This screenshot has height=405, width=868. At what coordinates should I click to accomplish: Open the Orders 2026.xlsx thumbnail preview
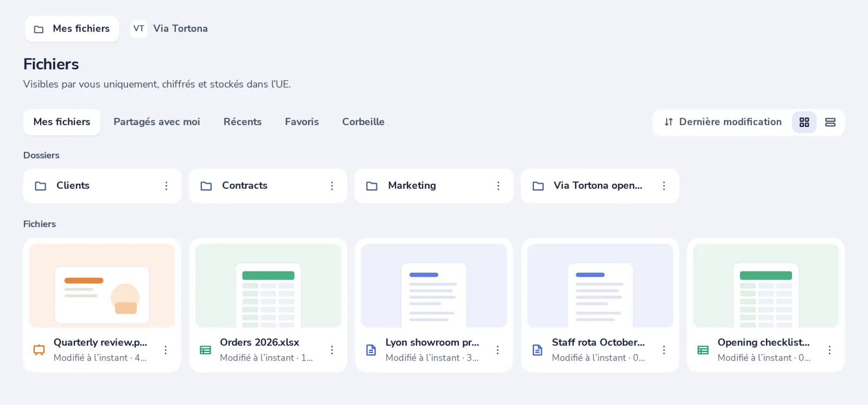click(268, 286)
